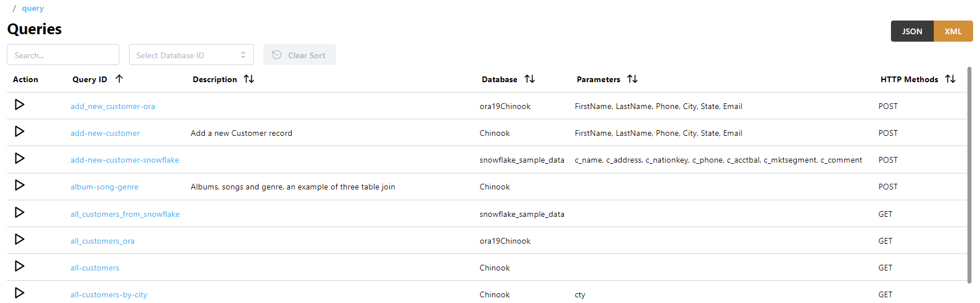Screen dimensions: 980x303
Task: Sort the Description column
Action: point(249,79)
